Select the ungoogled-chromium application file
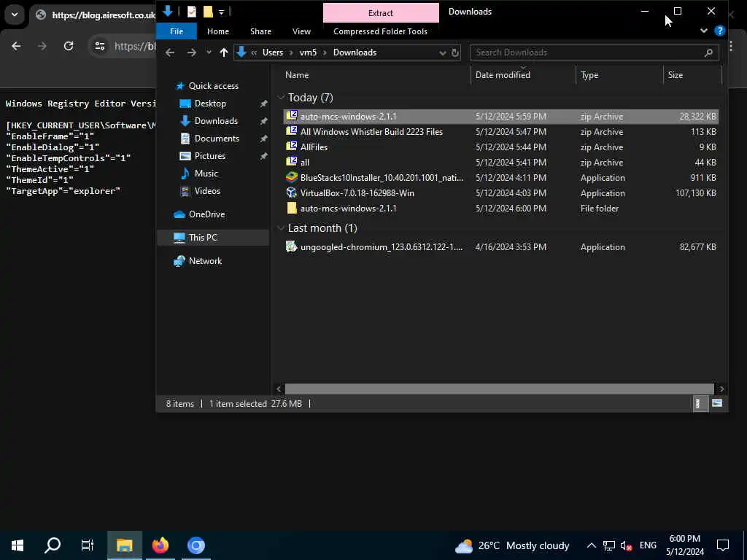 [500, 246]
